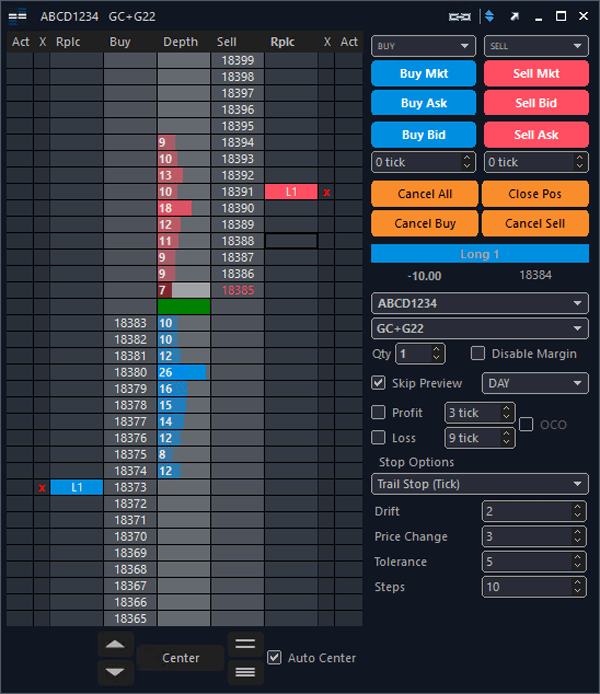Click the Buy Mkt button
Viewport: 600px width, 694px height.
tap(423, 73)
